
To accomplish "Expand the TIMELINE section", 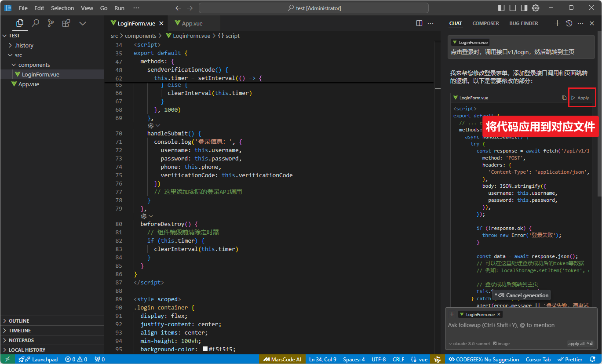I will click(x=52, y=331).
